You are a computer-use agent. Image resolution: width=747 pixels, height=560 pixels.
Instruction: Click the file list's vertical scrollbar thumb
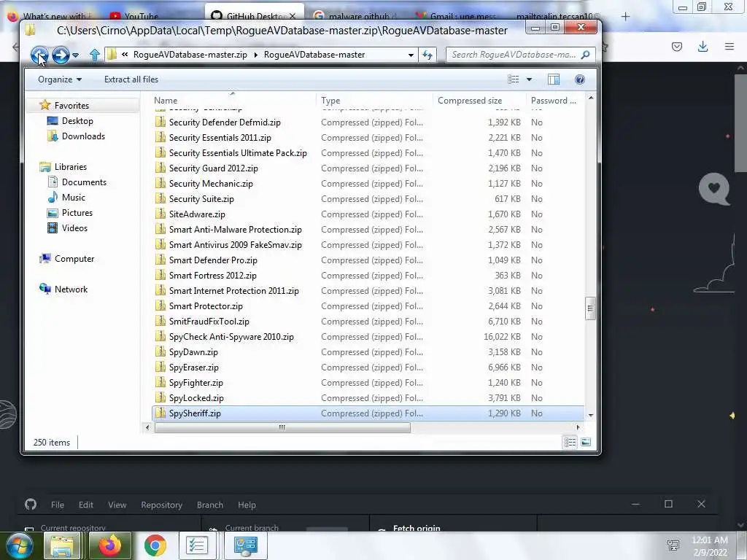coord(589,308)
